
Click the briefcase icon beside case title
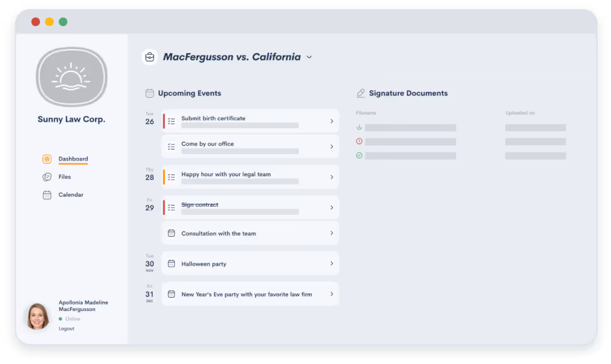[x=149, y=56]
